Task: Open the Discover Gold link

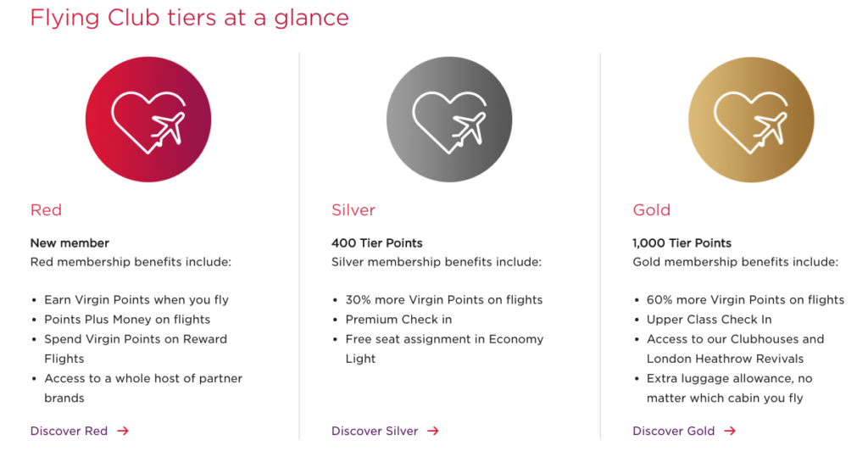Action: [674, 431]
